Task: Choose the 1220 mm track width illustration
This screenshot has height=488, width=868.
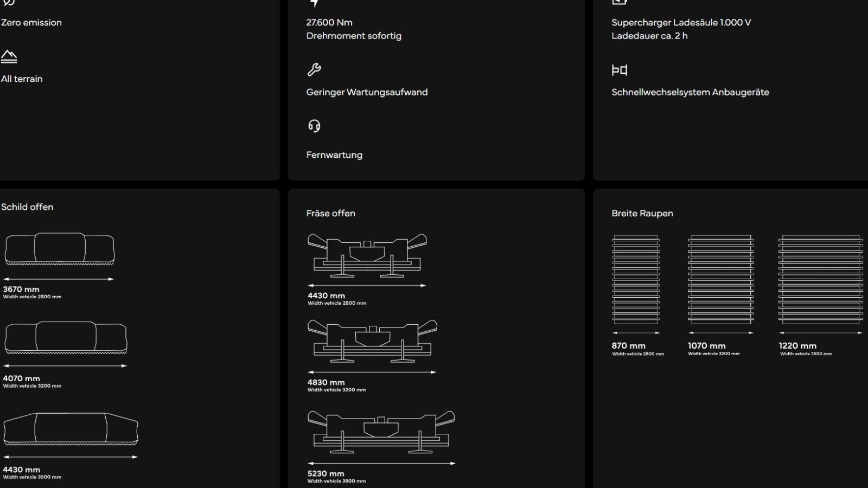Action: click(820, 279)
